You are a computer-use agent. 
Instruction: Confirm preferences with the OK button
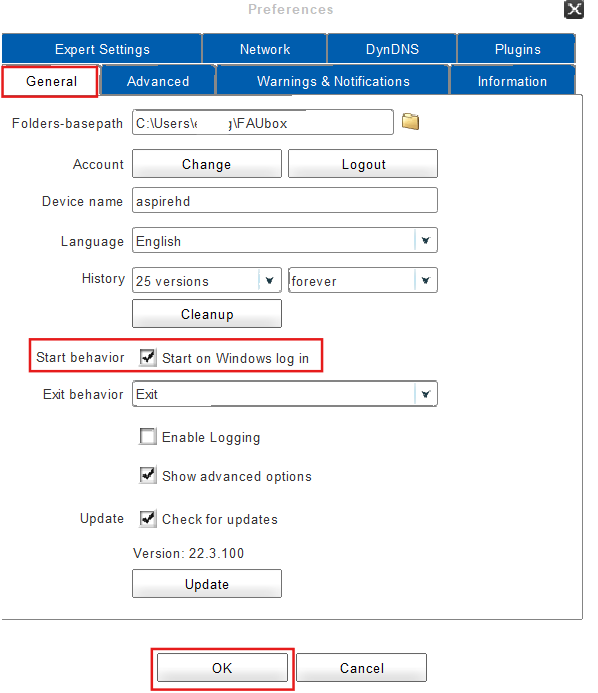coord(222,668)
